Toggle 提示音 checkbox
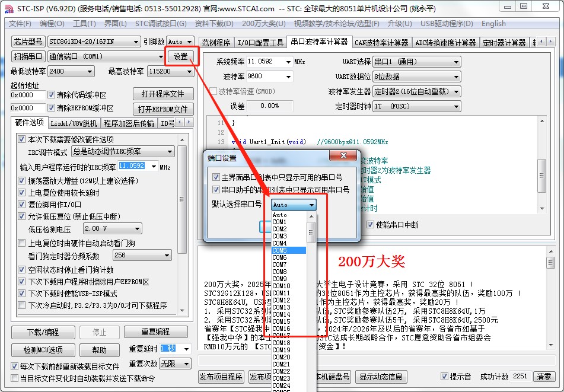The width and height of the screenshot is (564, 392). click(x=445, y=377)
